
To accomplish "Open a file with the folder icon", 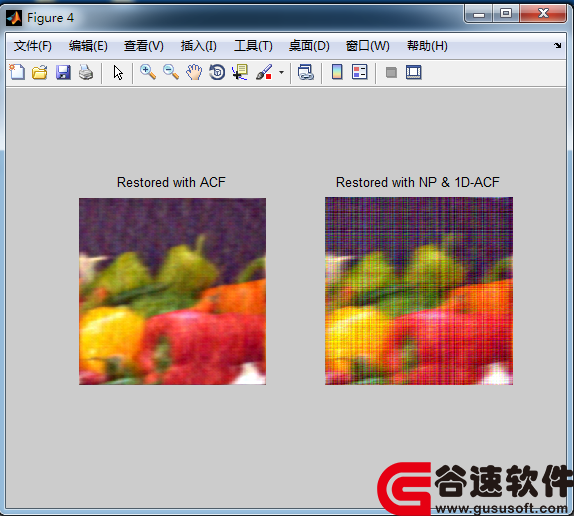I will coord(40,72).
